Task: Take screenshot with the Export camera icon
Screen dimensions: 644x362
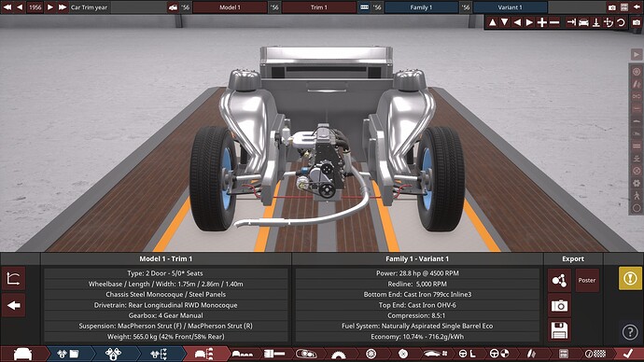Action: [559, 306]
